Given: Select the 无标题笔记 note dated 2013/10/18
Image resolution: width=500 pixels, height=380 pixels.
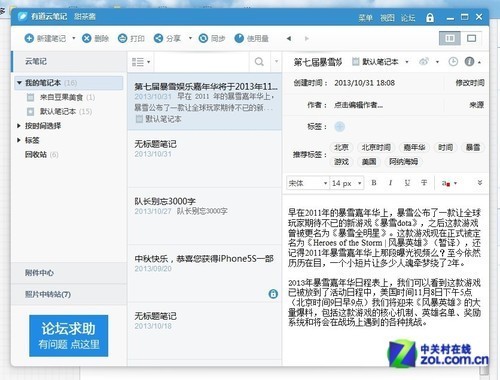Looking at the screenshot, I should 204,331.
